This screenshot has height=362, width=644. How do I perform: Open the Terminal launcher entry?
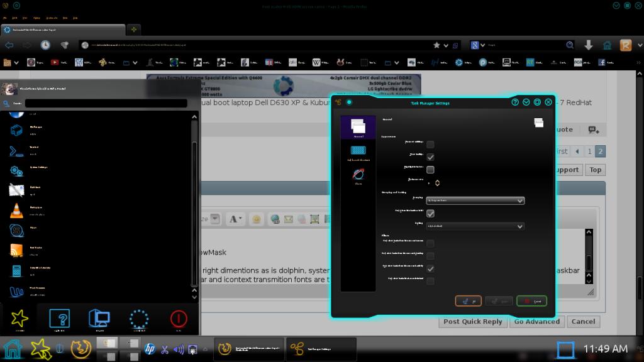coord(16,150)
